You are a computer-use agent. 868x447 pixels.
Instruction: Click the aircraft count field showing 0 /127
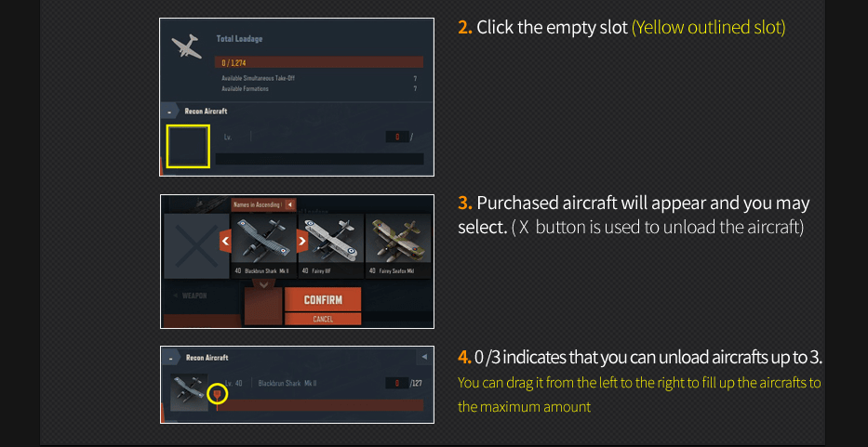(x=404, y=383)
